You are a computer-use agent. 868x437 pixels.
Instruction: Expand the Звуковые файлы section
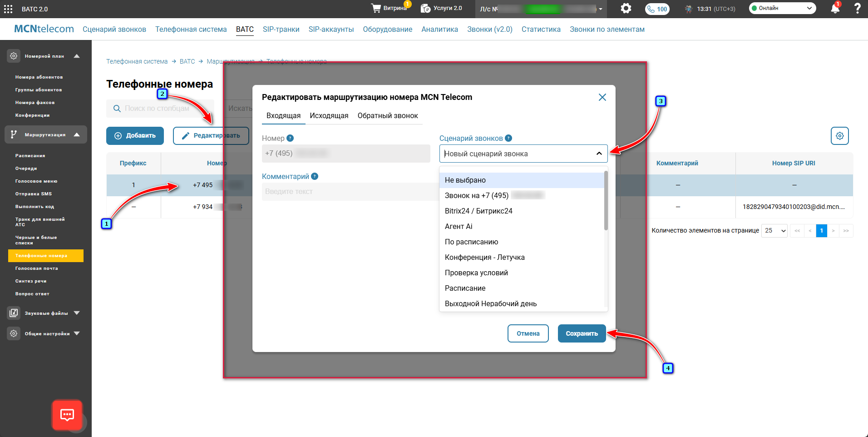77,313
